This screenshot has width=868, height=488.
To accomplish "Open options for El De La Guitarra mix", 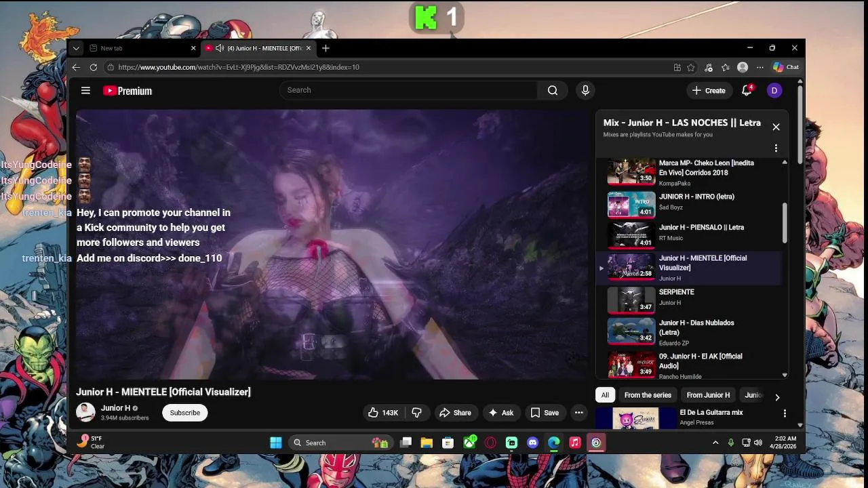I will (785, 413).
